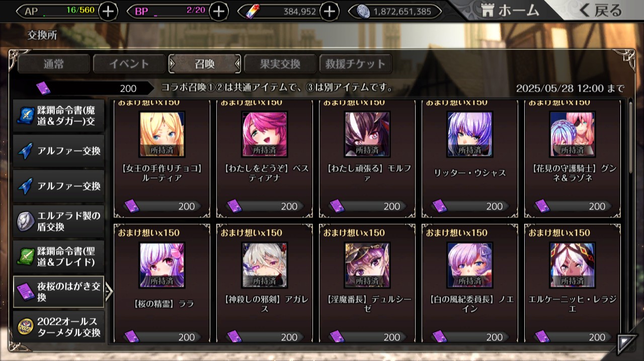Exchange 200 postcards for アガレス
This screenshot has height=361, width=644.
click(x=265, y=337)
